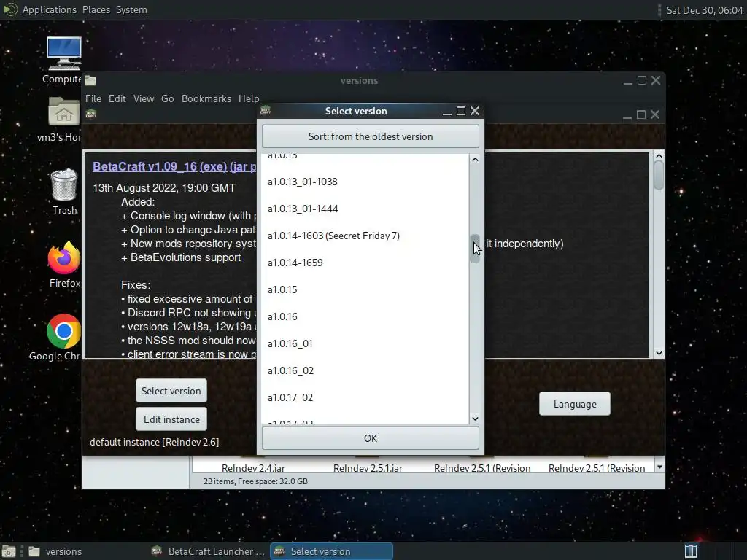This screenshot has width=747, height=560.
Task: Select version a1.0.13_01-1038
Action: [x=365, y=182]
